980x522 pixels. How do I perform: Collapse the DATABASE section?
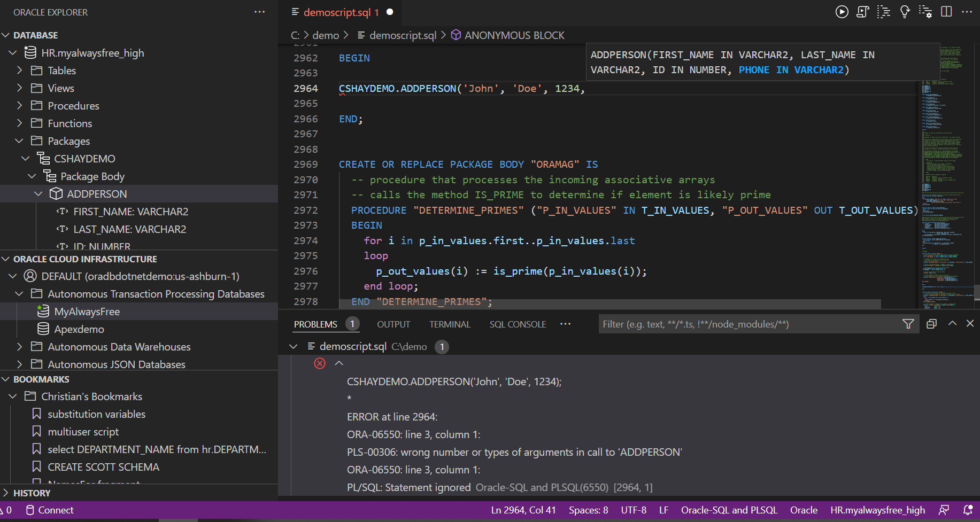click(6, 35)
